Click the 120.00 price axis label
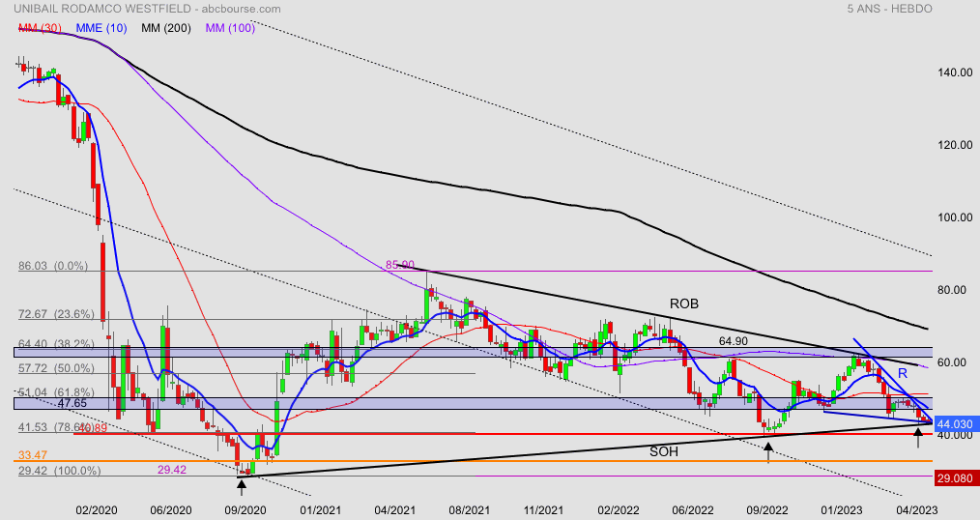Image resolution: width=980 pixels, height=520 pixels. tap(955, 145)
